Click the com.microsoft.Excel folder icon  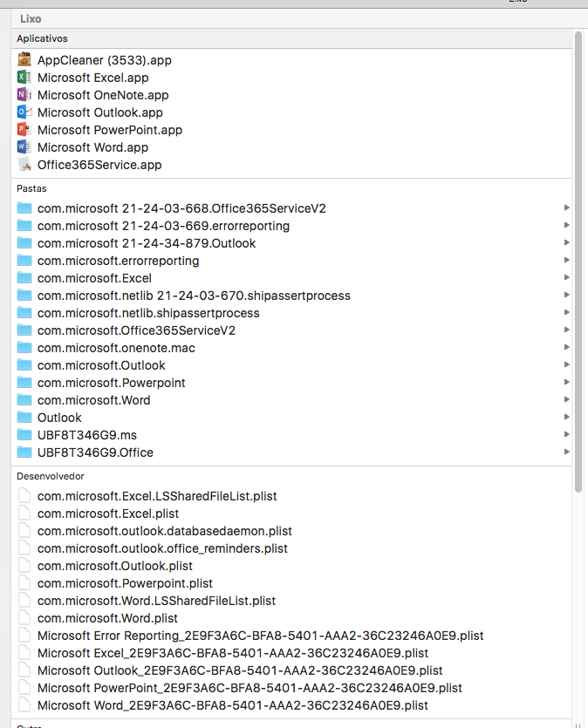[x=24, y=278]
